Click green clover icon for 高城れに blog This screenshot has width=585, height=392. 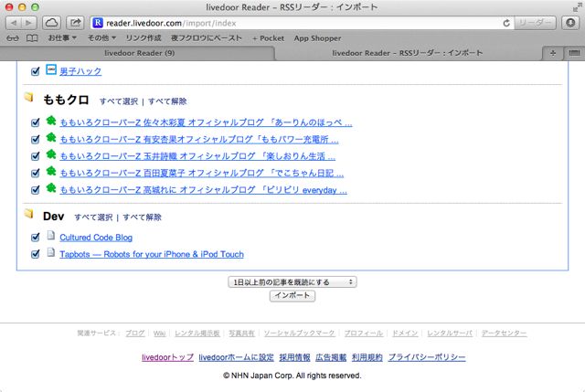tap(51, 187)
